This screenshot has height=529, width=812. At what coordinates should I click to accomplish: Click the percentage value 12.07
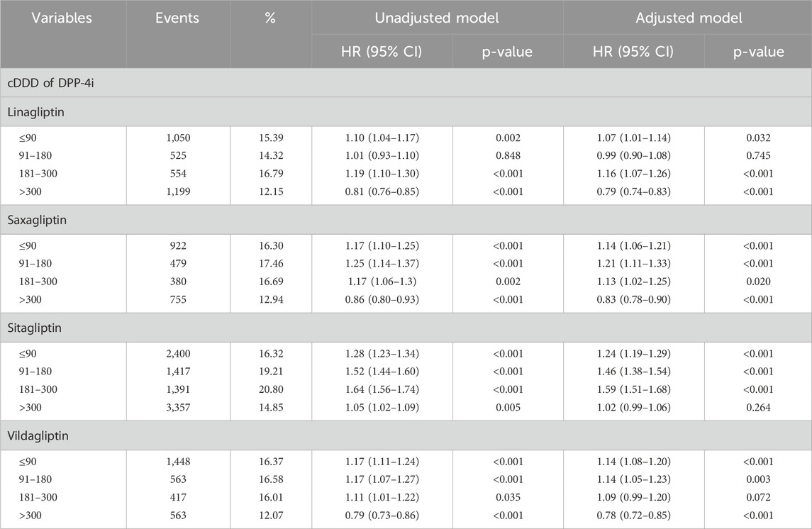271,516
